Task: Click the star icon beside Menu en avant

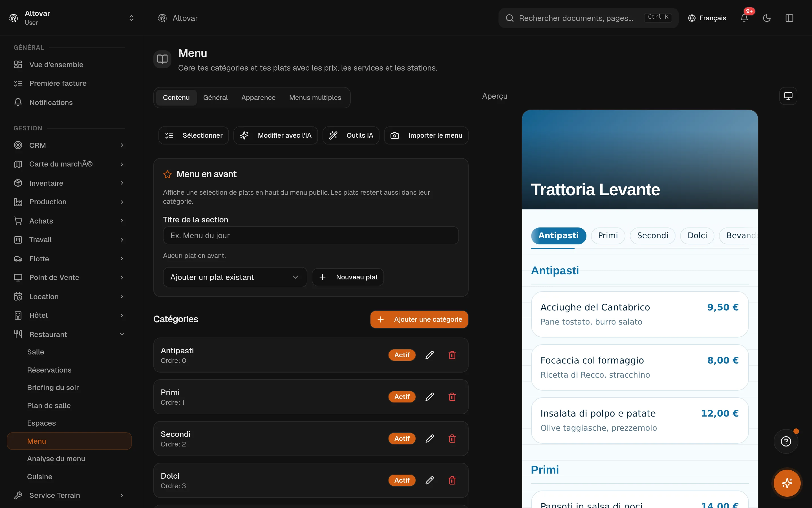Action: 167,174
